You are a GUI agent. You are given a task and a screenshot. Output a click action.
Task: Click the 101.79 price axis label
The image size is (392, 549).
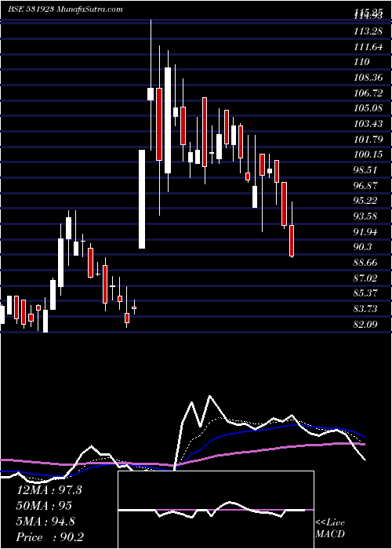coord(368,139)
